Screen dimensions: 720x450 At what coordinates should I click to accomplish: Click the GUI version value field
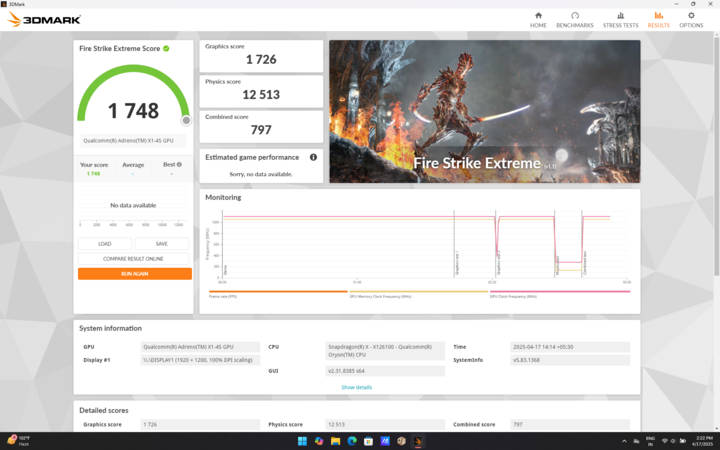tap(385, 371)
